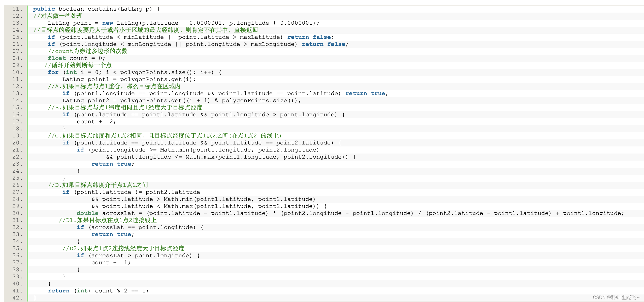The image size is (644, 302).
Task: Click comment '//循环开始判断每一个点'
Action: coord(78,65)
